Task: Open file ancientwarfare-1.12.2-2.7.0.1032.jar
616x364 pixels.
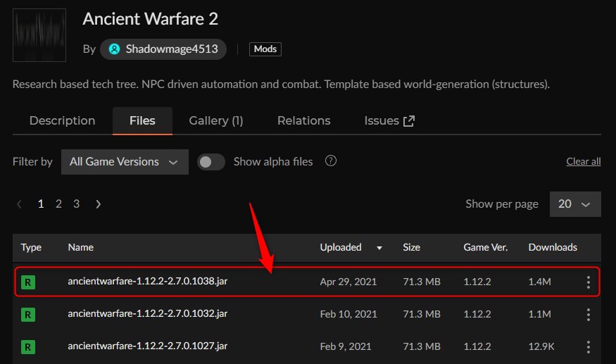Action: (x=147, y=314)
